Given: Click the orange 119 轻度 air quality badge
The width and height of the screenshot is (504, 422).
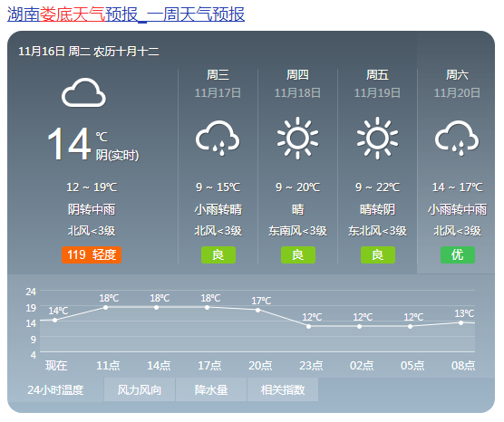Looking at the screenshot, I should tap(92, 254).
